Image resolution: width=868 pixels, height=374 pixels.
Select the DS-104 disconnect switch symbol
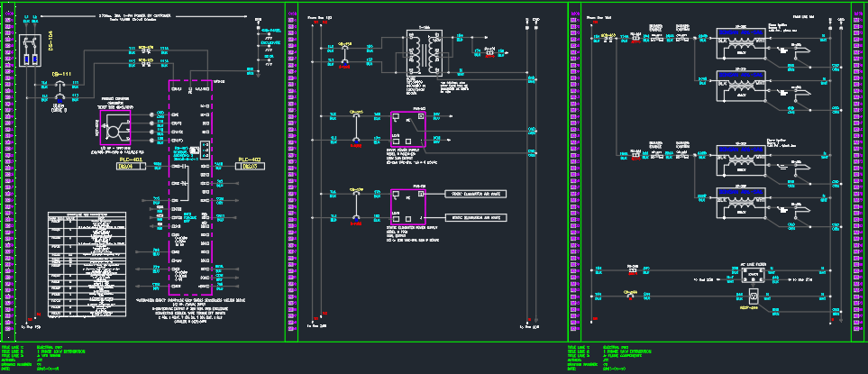coord(30,50)
